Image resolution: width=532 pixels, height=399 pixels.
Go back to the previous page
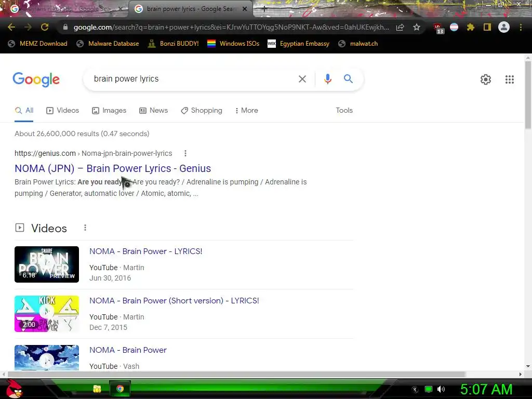(x=11, y=27)
